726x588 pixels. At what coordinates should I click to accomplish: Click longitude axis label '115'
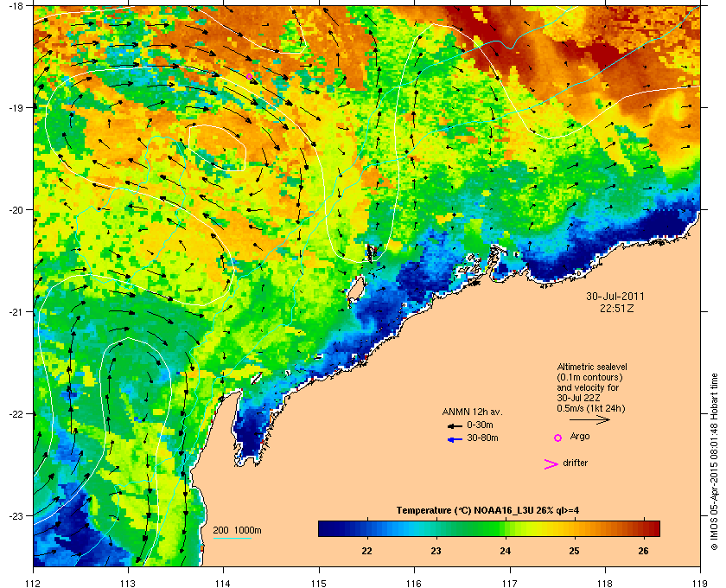pos(319,583)
